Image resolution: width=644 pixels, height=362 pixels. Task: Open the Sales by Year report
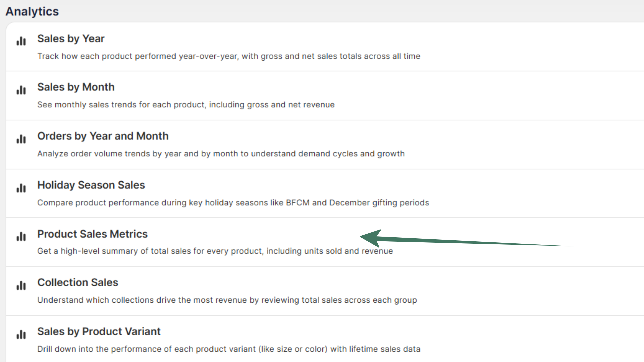71,39
